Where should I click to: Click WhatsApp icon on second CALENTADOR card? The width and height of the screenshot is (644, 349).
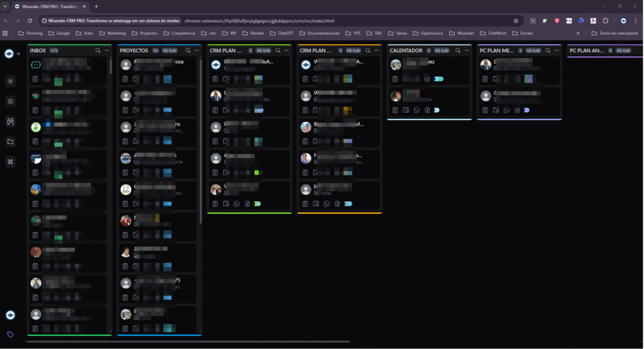[416, 110]
